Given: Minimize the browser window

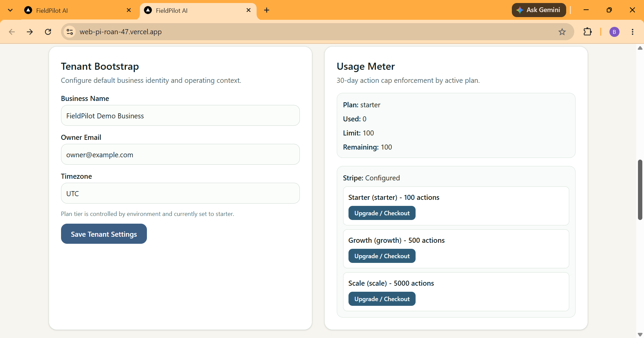Looking at the screenshot, I should (586, 10).
